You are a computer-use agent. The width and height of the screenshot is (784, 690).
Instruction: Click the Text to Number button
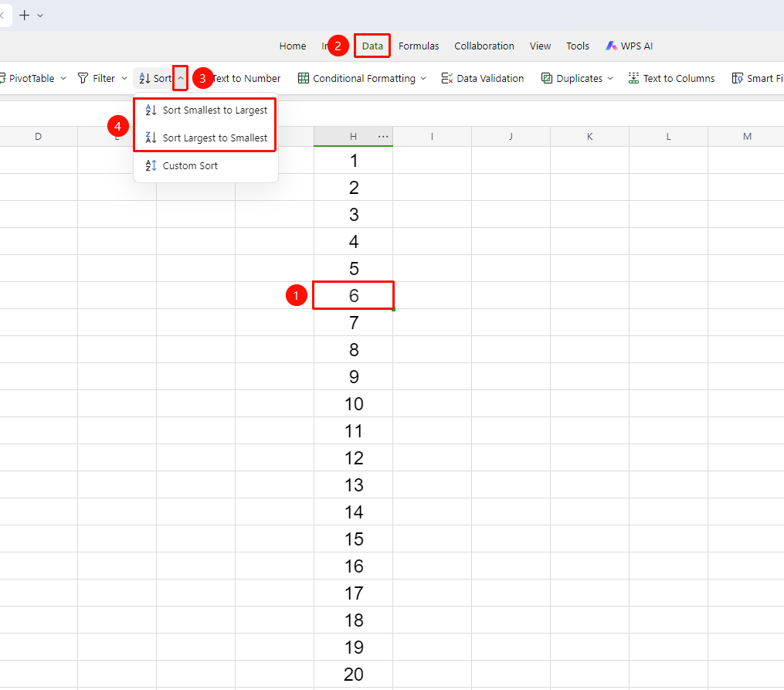246,79
